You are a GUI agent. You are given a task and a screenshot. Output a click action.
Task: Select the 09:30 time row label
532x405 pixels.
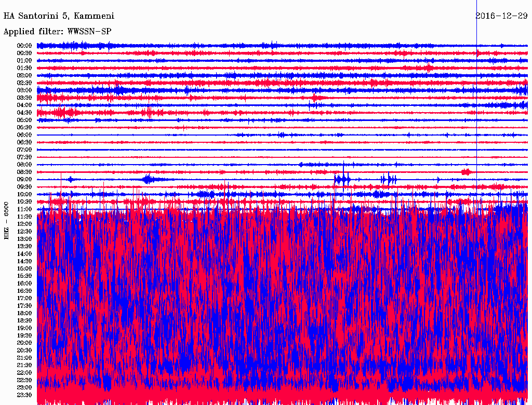coord(24,187)
